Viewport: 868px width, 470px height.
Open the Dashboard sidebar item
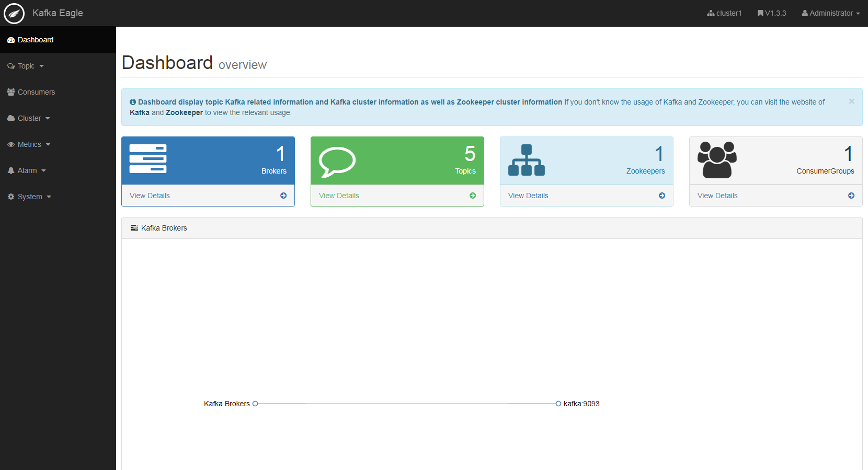coord(58,40)
